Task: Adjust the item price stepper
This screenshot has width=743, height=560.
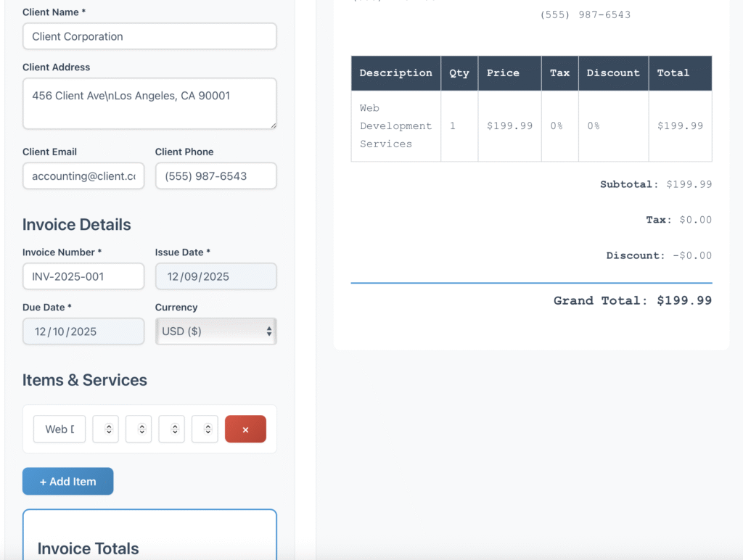Action: tap(138, 429)
